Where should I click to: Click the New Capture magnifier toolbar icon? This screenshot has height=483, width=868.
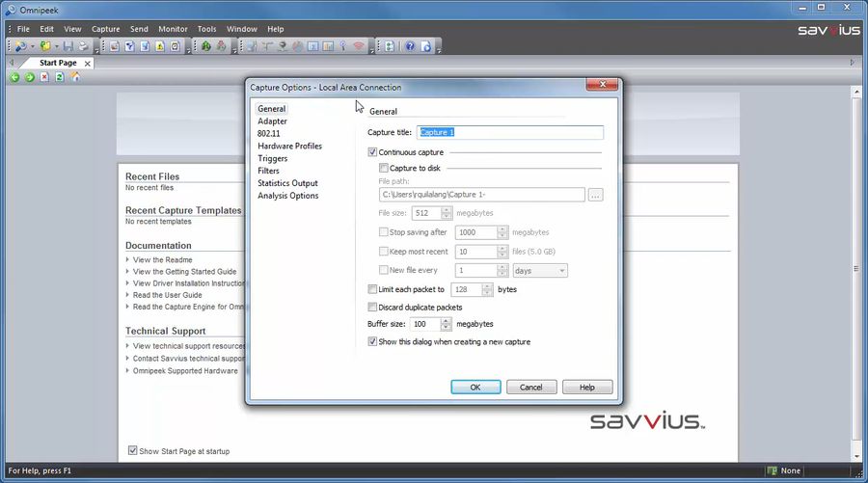[x=20, y=46]
